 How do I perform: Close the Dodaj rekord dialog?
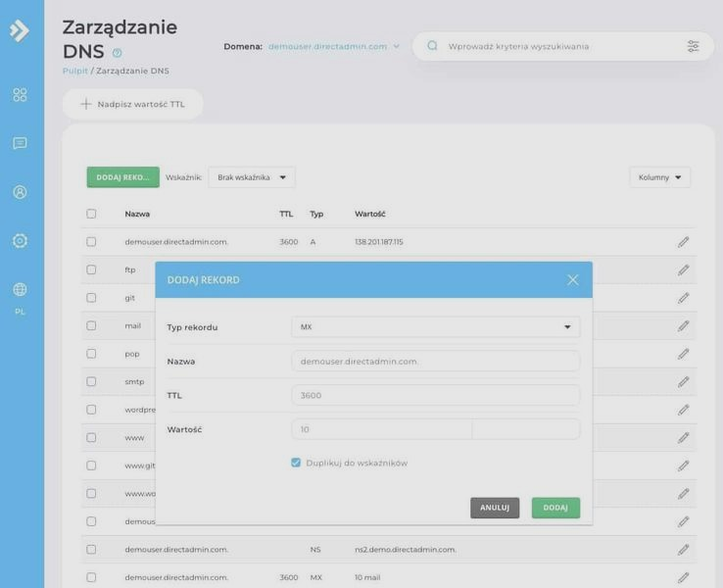pos(573,280)
